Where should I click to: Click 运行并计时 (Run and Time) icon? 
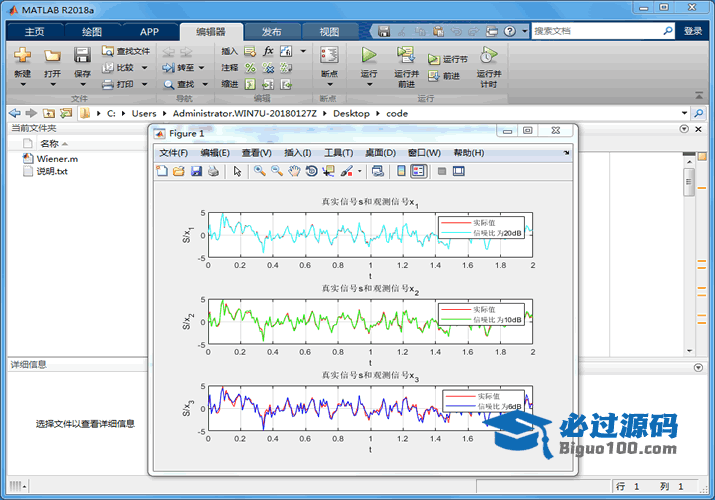click(x=488, y=55)
